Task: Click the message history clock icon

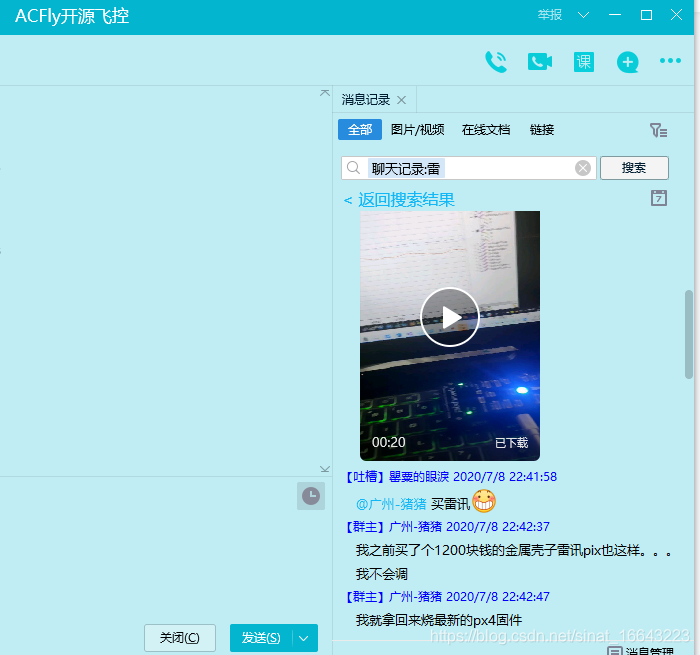Action: pos(311,496)
